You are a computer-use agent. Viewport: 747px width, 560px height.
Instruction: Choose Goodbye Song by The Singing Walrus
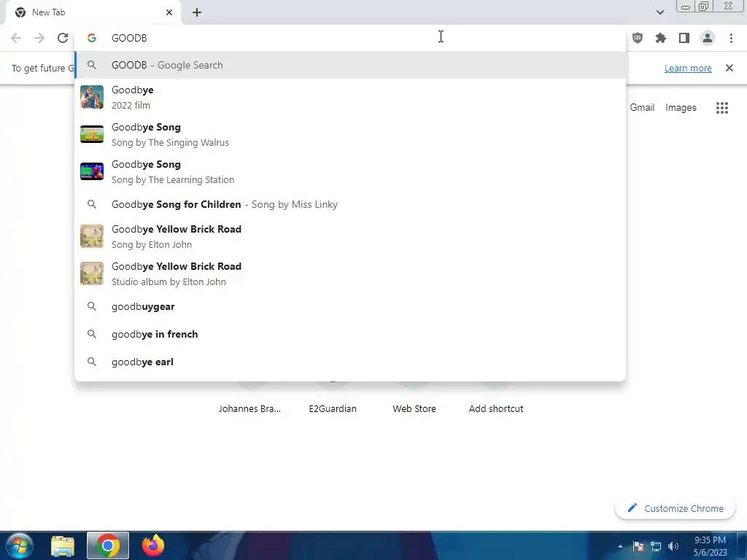click(350, 134)
